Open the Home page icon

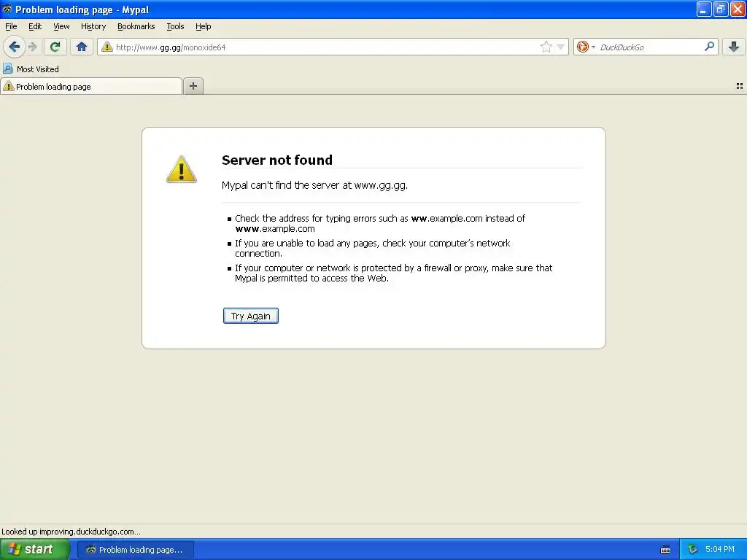tap(82, 47)
